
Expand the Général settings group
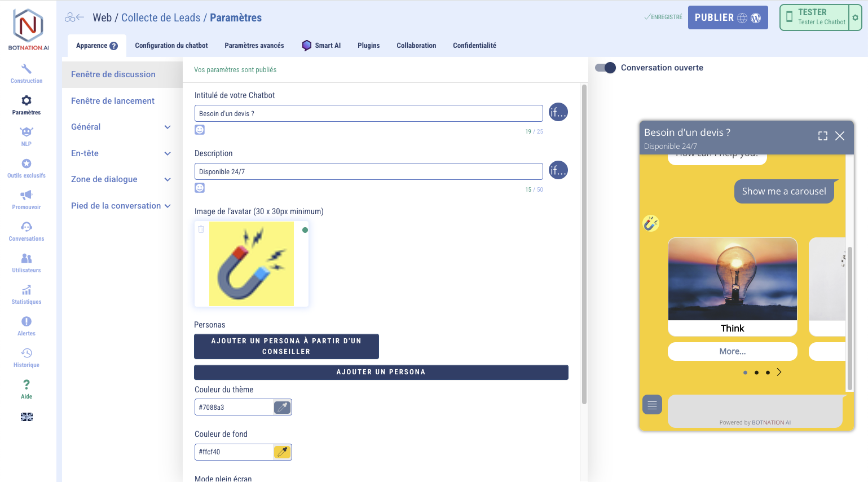coord(121,127)
